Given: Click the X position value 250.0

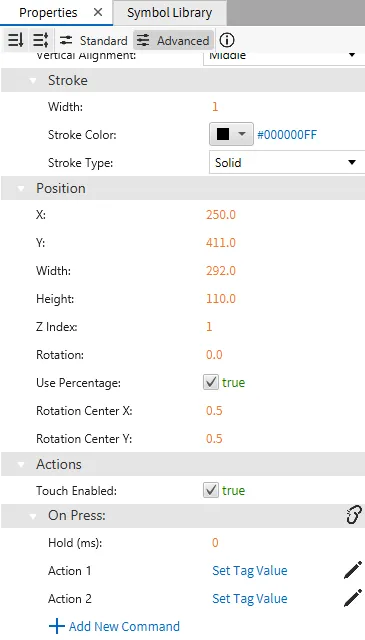Looking at the screenshot, I should tap(221, 215).
